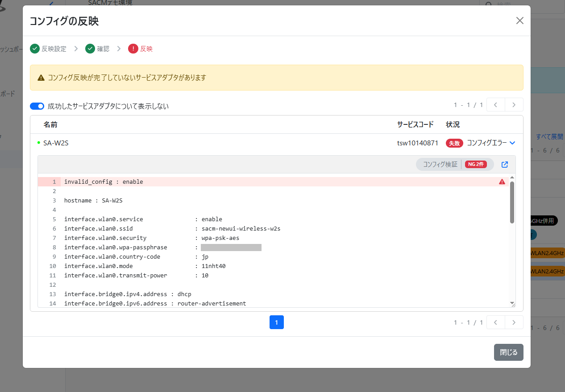Click the scroll up arrow of code viewer
The height and width of the screenshot is (392, 565).
[x=512, y=177]
